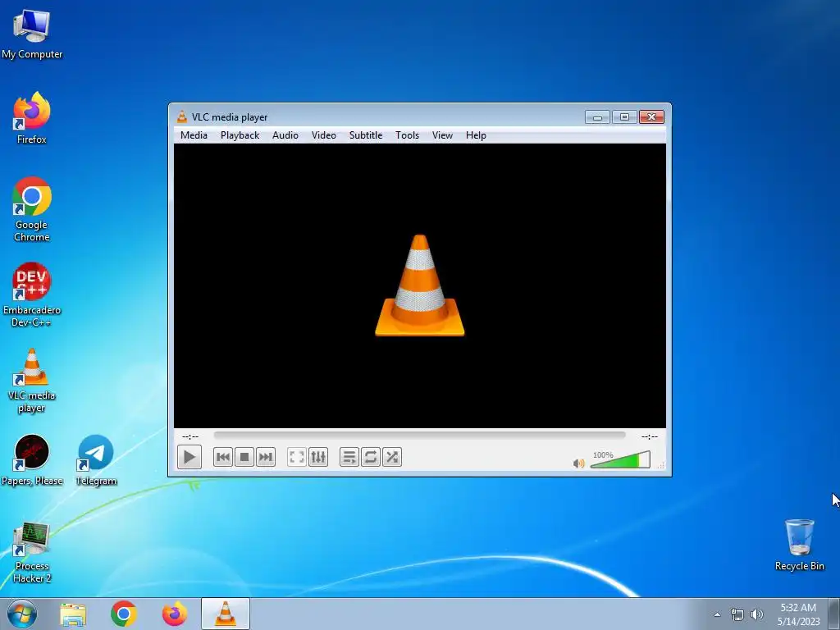The image size is (840, 630).
Task: Start playback with the VLC Play button
Action: 189,457
